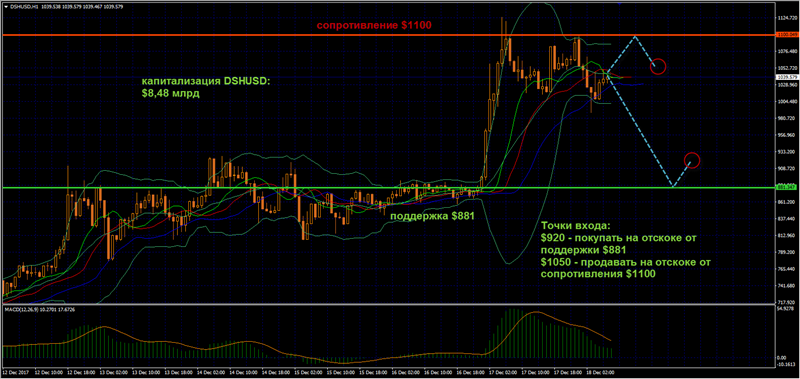Select the red $1100 resistance line
The height and width of the screenshot is (379, 800).
pyautogui.click(x=388, y=35)
